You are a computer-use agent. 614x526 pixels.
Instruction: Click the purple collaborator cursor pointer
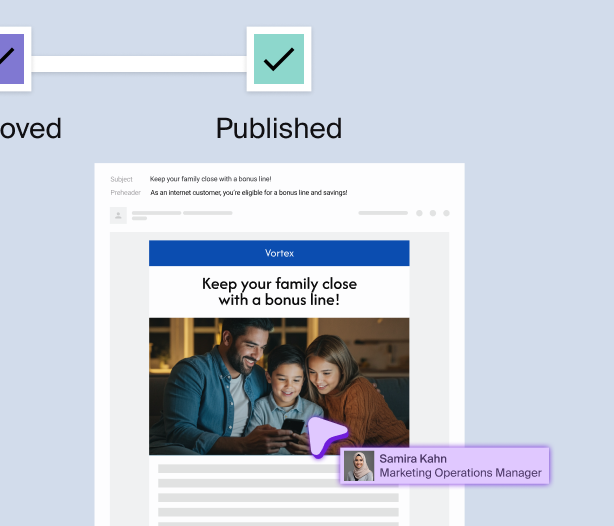326,436
